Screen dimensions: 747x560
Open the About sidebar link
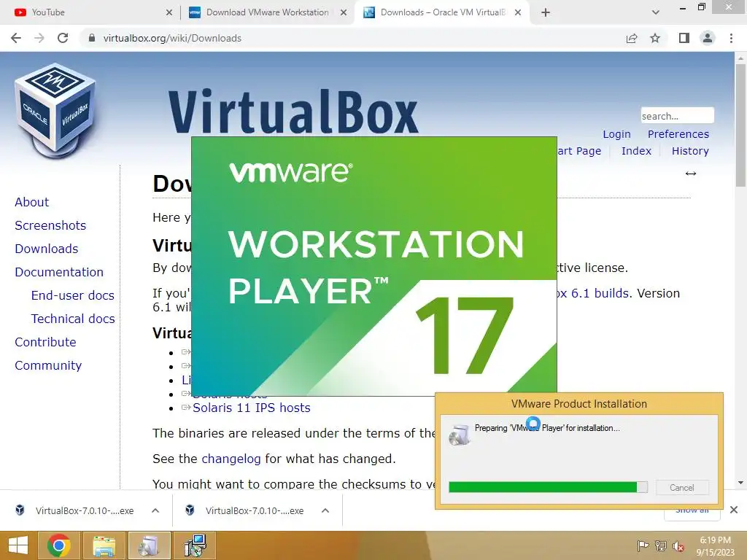pos(31,202)
